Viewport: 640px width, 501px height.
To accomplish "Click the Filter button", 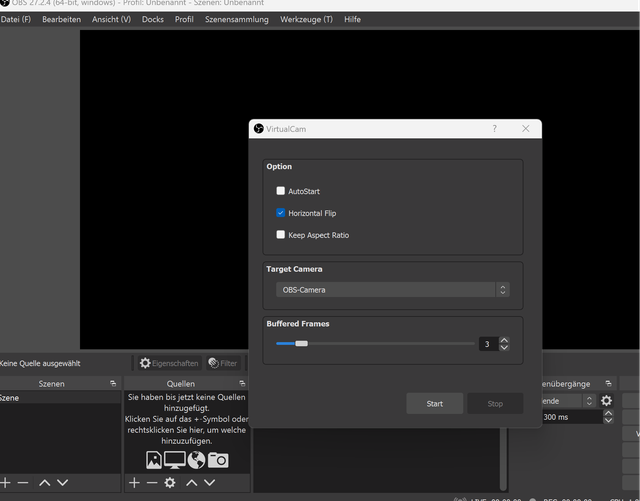I will [x=222, y=363].
